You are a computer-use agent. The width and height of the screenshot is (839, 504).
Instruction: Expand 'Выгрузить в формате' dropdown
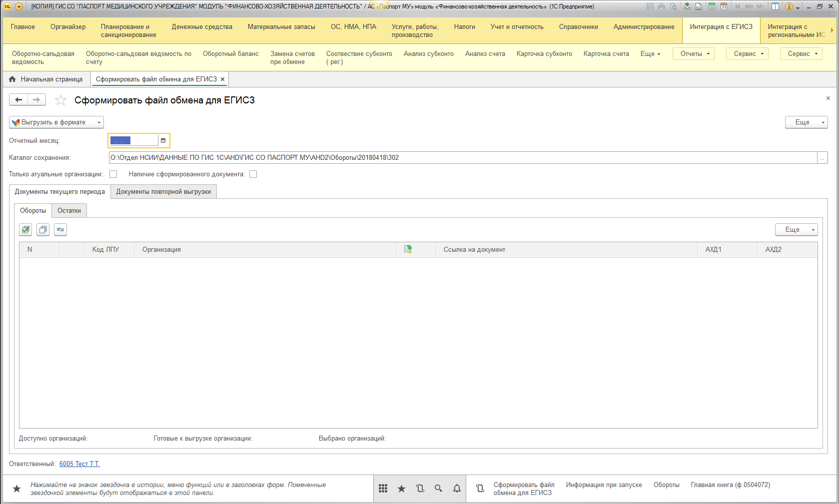56,122
